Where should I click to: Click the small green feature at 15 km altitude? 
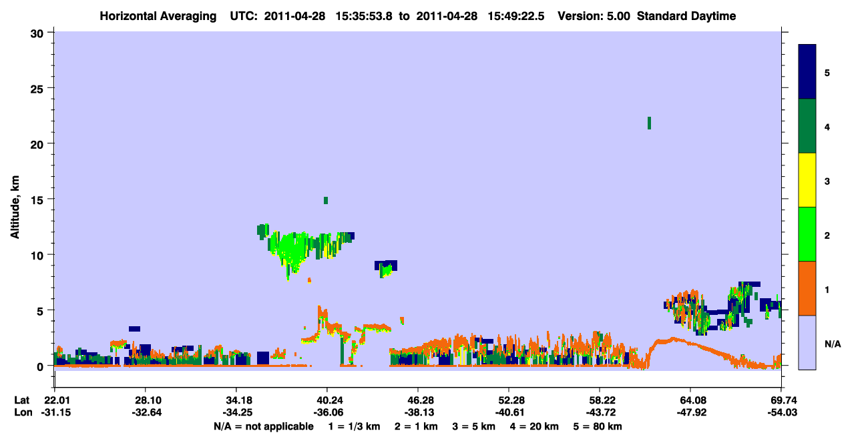click(x=326, y=200)
